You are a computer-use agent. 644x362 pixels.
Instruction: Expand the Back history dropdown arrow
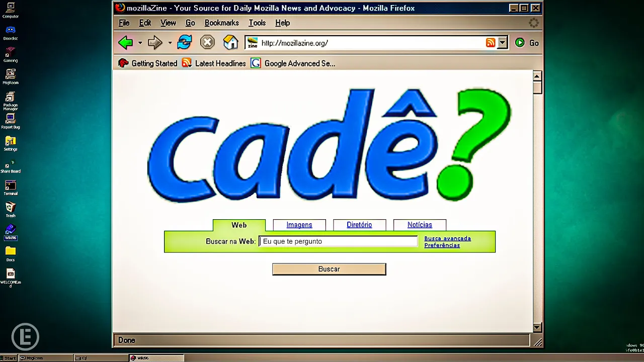point(140,43)
